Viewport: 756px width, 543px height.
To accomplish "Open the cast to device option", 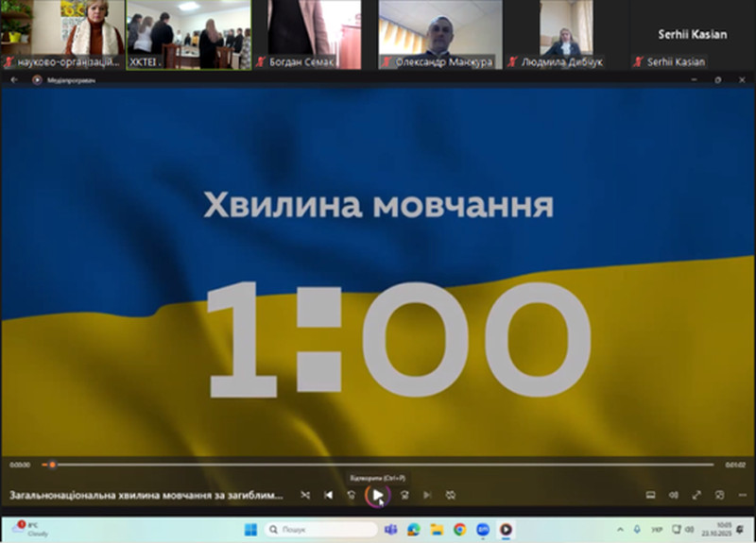I will coord(650,495).
